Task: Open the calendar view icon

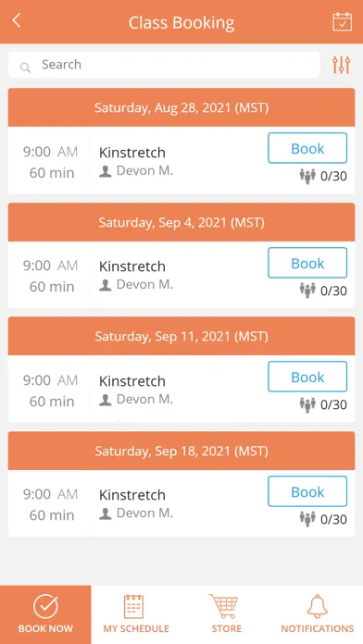Action: [342, 22]
